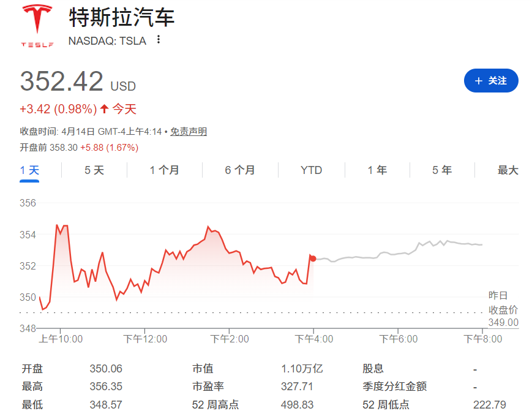The width and height of the screenshot is (532, 419).
Task: Select the 1个月 time range
Action: [163, 170]
